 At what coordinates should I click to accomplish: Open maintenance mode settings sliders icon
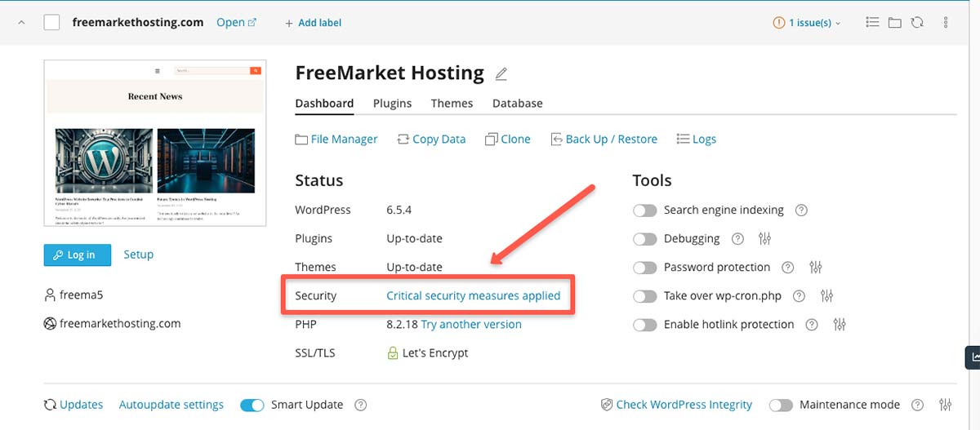pyautogui.click(x=946, y=405)
